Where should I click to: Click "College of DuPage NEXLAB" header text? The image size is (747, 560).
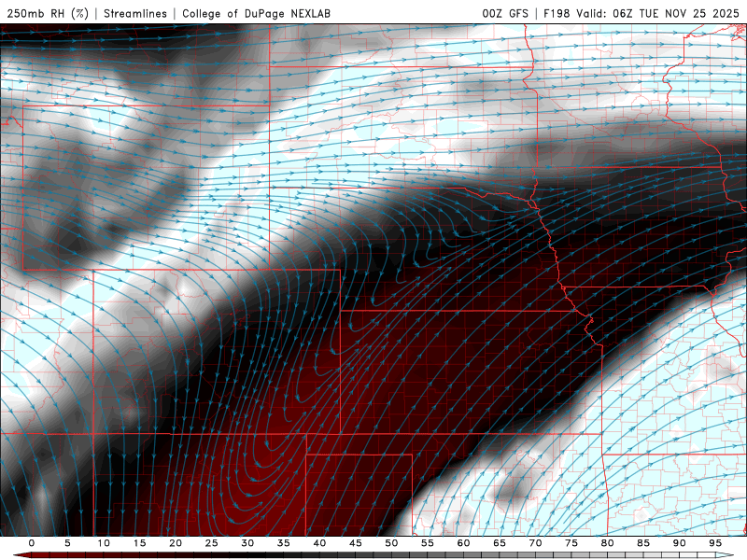pyautogui.click(x=256, y=13)
